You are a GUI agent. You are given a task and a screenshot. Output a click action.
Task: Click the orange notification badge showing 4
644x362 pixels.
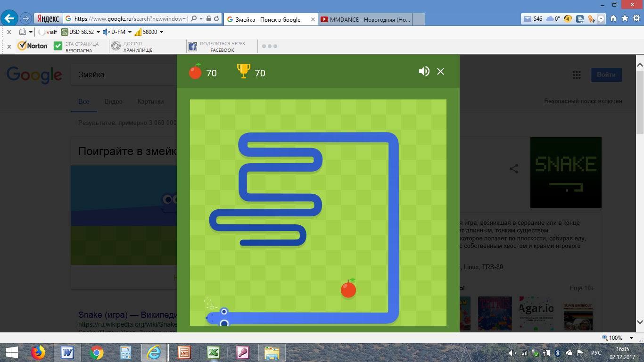coord(568,19)
